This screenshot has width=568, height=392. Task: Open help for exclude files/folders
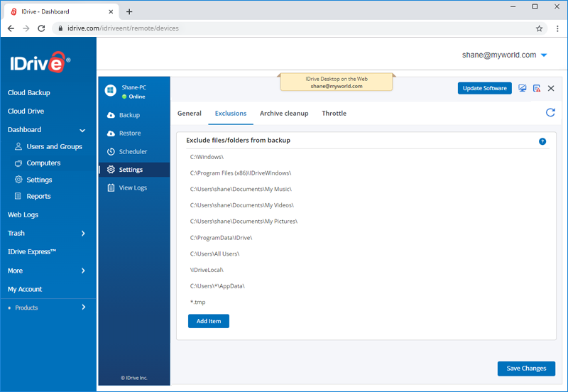tap(542, 141)
